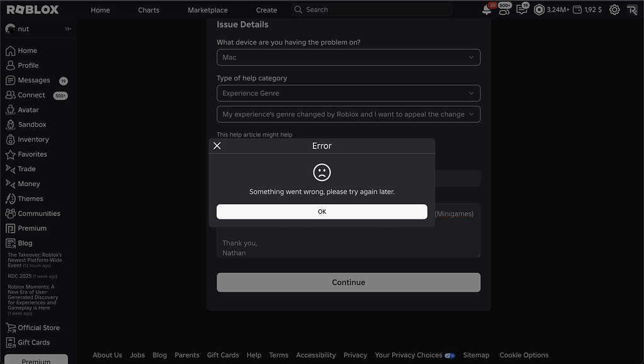Expand the device dropdown showing Mac
The height and width of the screenshot is (364, 644).
(x=348, y=57)
